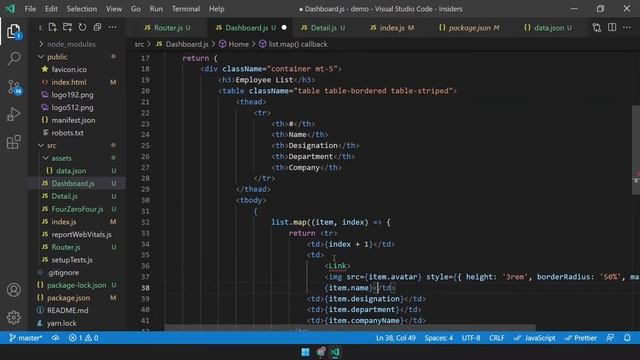Screen dimensions: 640x360
Task: Click the VS Code icon in taskbar
Action: pyautogui.click(x=335, y=352)
